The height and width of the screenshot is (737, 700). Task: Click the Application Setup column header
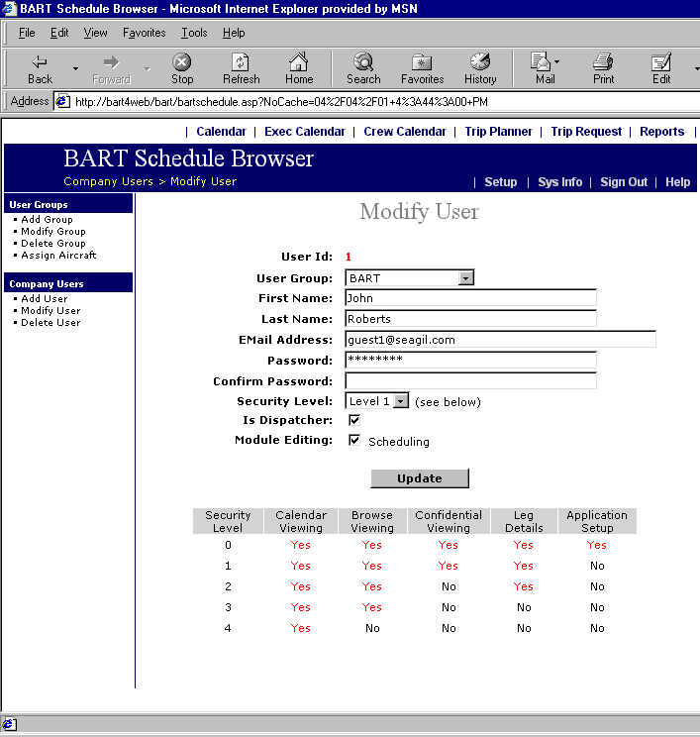[597, 521]
